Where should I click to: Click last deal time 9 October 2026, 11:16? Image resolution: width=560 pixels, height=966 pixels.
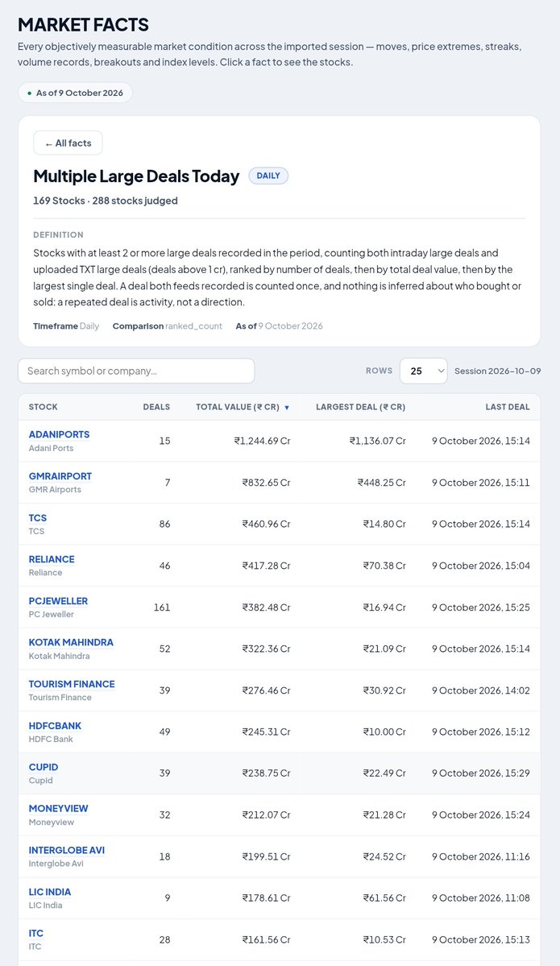480,856
